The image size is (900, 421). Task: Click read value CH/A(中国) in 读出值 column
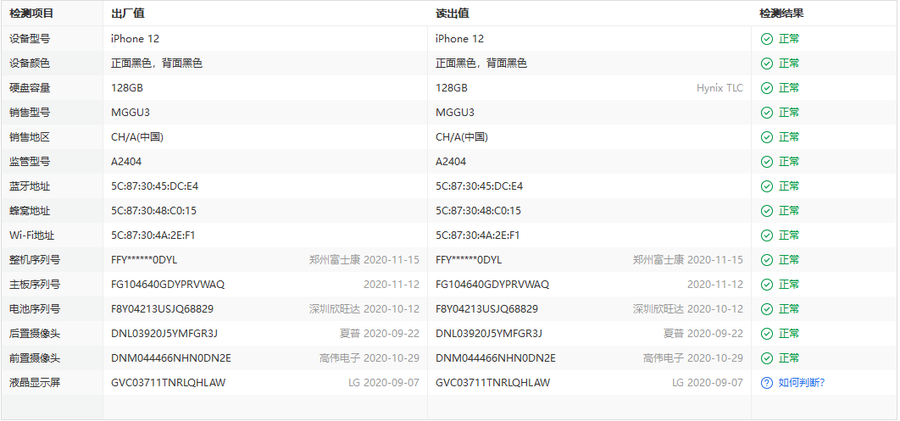pyautogui.click(x=462, y=137)
